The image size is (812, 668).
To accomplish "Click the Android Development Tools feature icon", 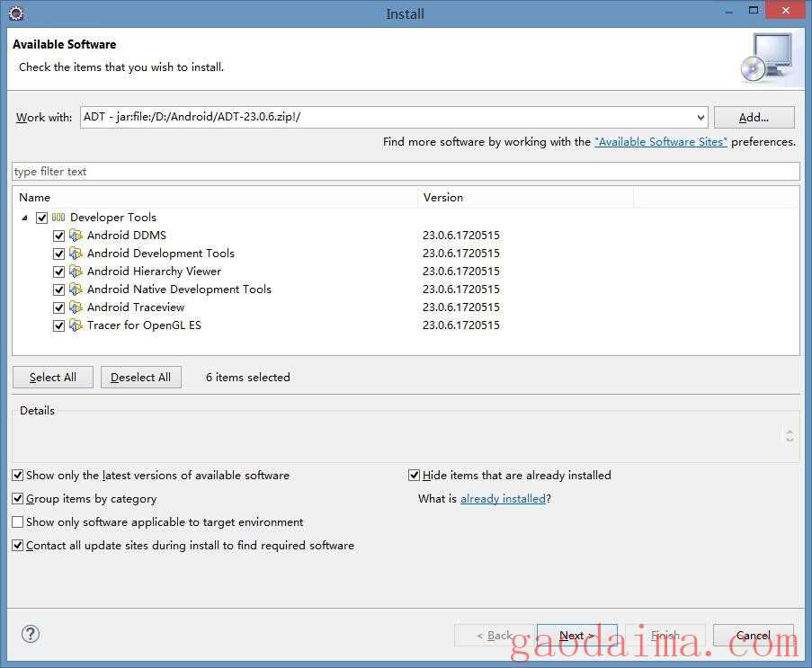I will coord(76,254).
